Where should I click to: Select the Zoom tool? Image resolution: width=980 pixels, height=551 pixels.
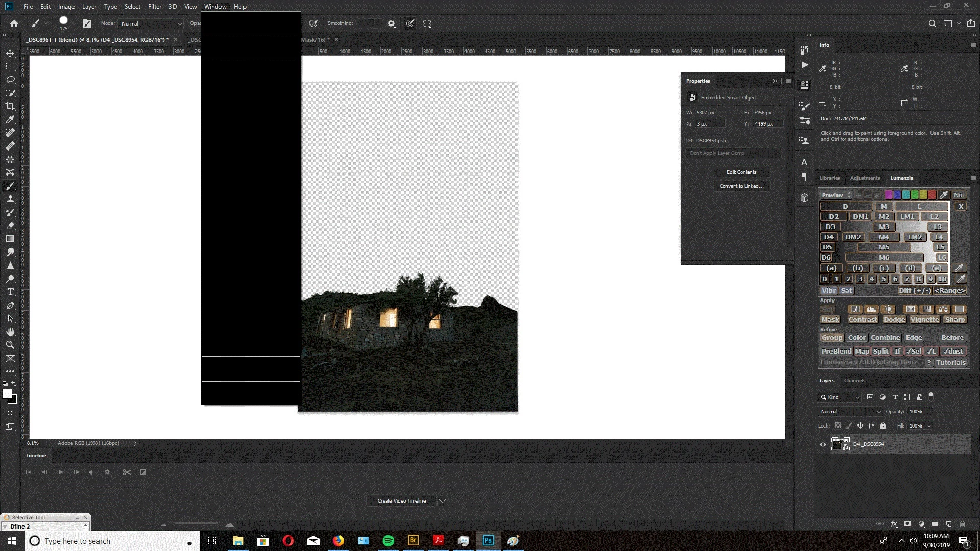pyautogui.click(x=10, y=345)
